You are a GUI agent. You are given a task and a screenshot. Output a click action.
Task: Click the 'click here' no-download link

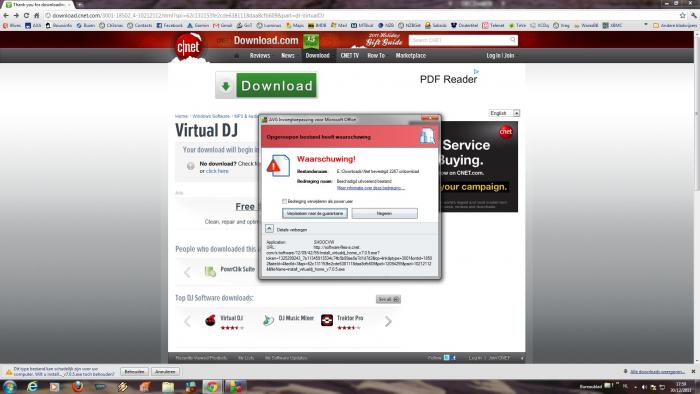pos(217,171)
